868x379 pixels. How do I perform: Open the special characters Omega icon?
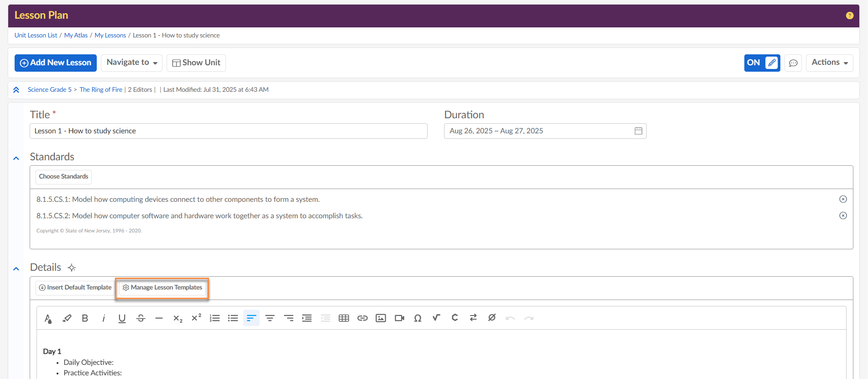coord(418,318)
